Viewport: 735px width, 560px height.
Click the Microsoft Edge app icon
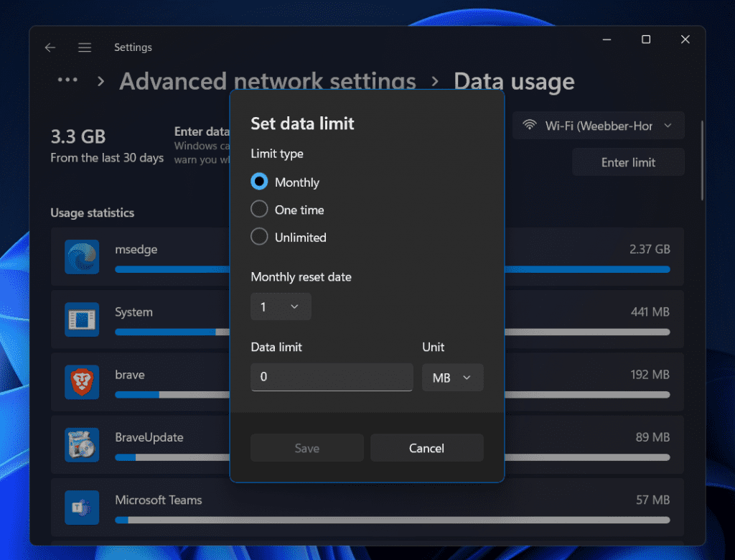point(81,256)
